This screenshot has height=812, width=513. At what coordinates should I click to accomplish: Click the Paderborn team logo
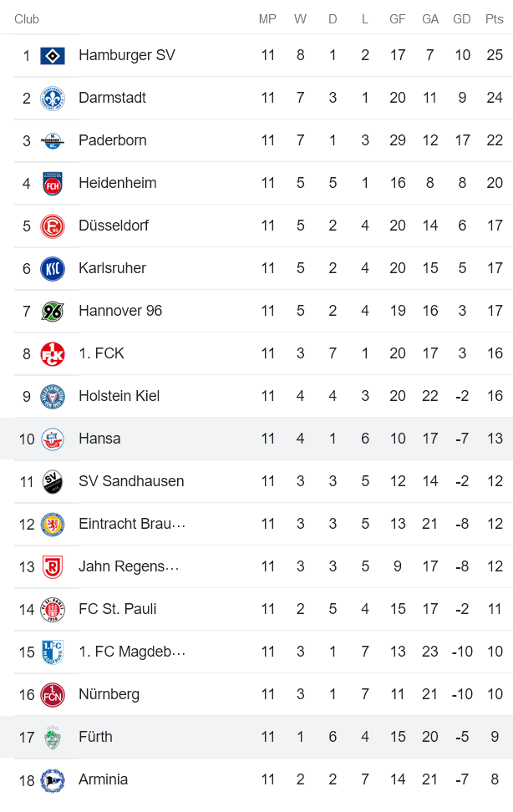point(50,140)
